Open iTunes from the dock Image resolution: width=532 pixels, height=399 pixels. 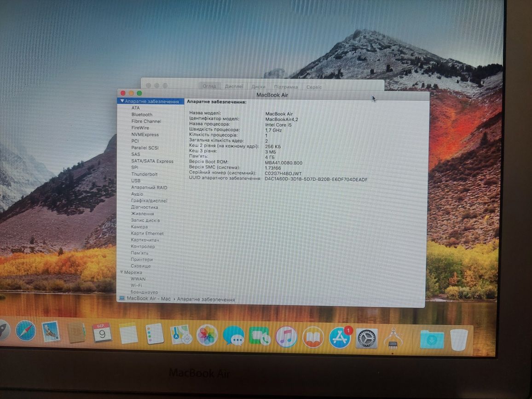(286, 337)
